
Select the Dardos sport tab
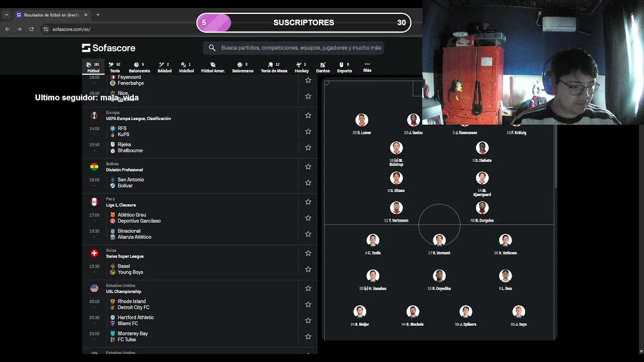pyautogui.click(x=323, y=67)
